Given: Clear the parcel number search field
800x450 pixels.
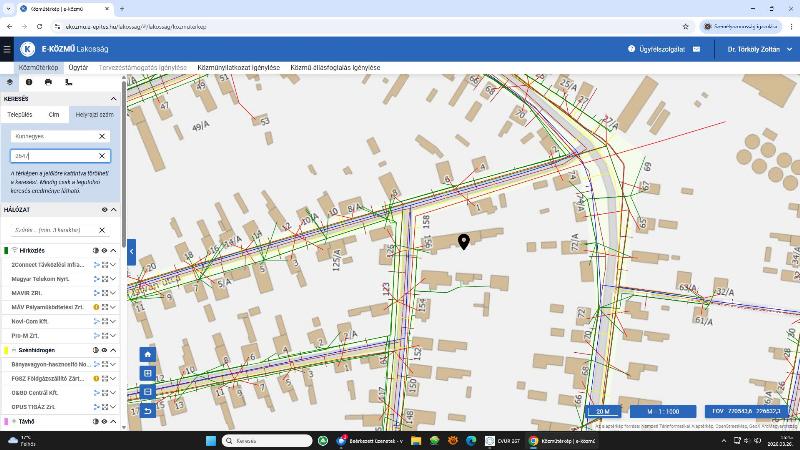Looking at the screenshot, I should coord(102,156).
